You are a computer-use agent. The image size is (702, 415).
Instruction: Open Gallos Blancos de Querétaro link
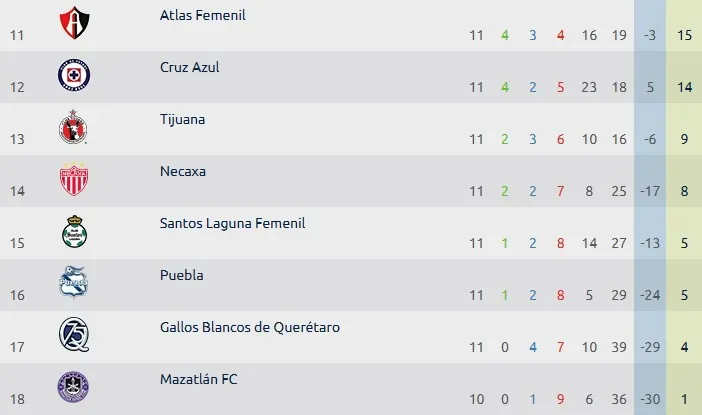255,328
